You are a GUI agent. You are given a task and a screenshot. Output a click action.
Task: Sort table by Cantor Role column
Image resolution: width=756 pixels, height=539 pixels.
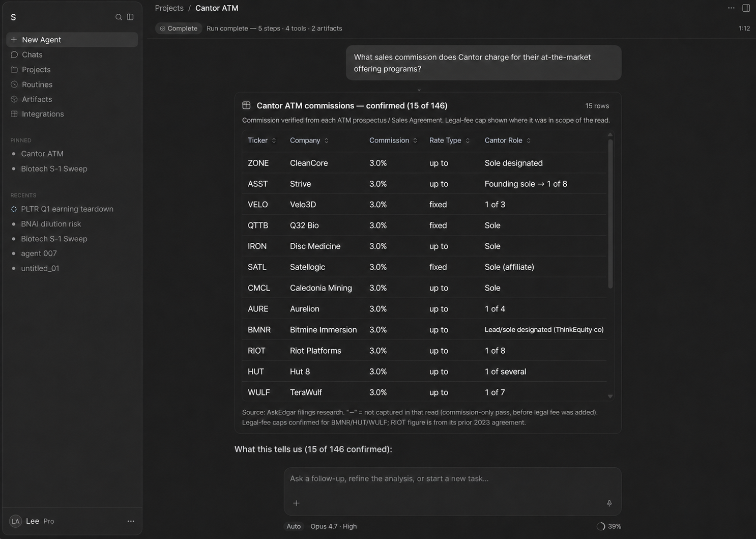click(x=508, y=140)
